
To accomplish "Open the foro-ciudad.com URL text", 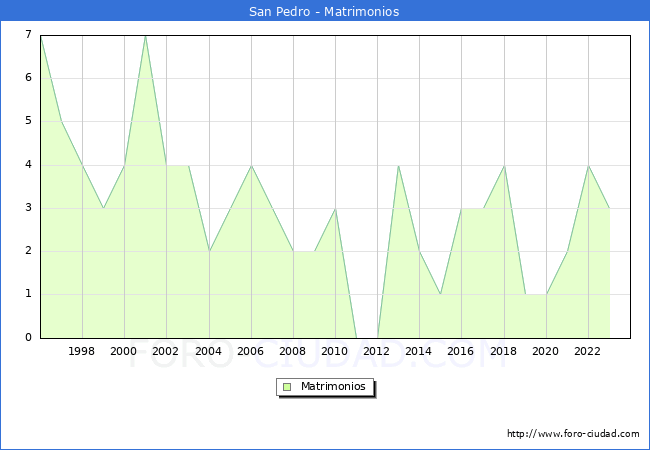I will 573,433.
